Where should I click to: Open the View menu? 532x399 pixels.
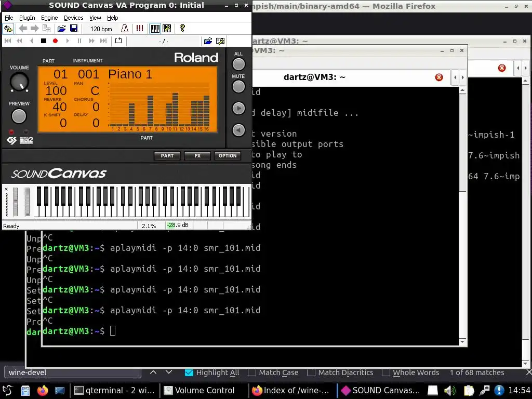95,18
